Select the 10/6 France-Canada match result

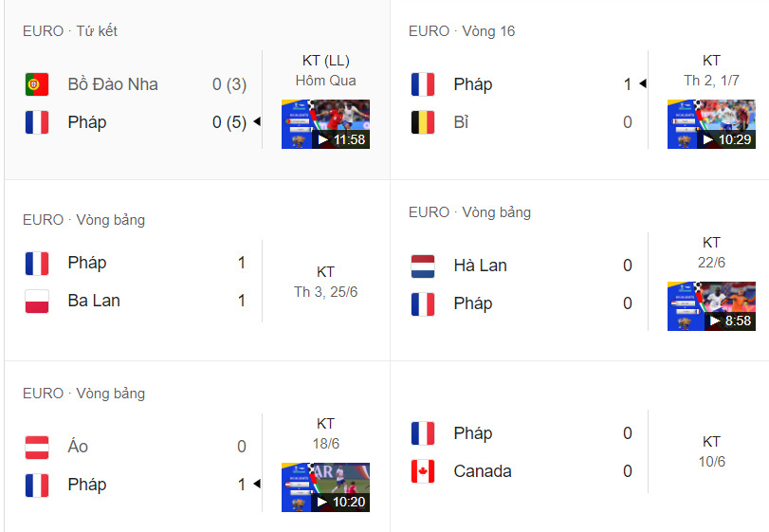711,450
